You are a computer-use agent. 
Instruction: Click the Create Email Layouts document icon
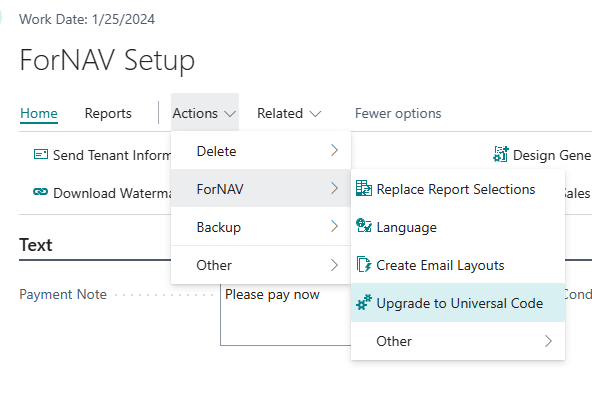tap(364, 264)
